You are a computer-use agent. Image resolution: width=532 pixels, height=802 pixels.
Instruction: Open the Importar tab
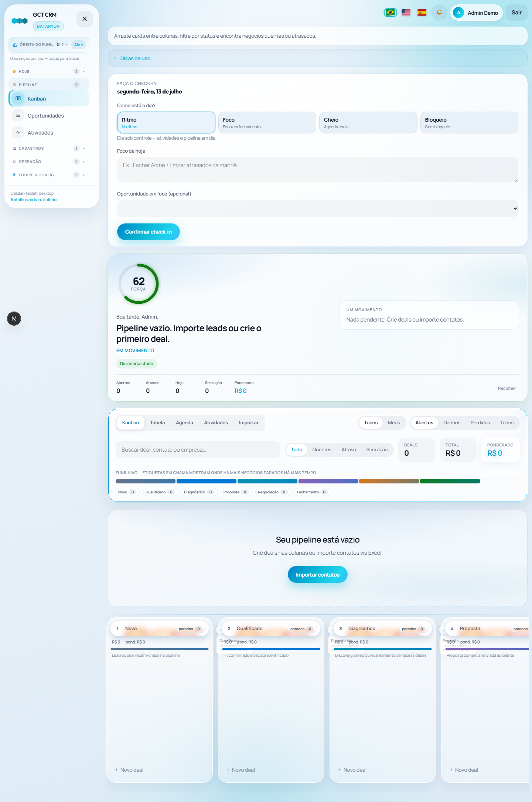pos(249,423)
